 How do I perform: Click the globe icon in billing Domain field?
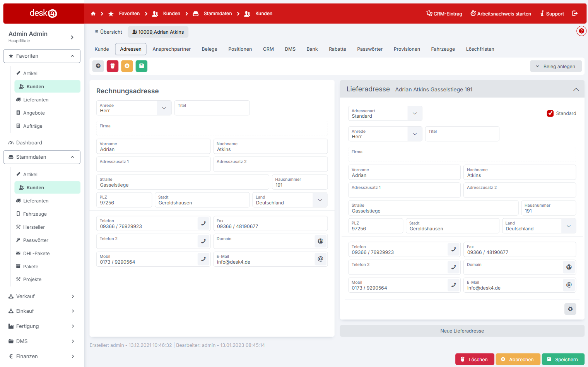320,241
